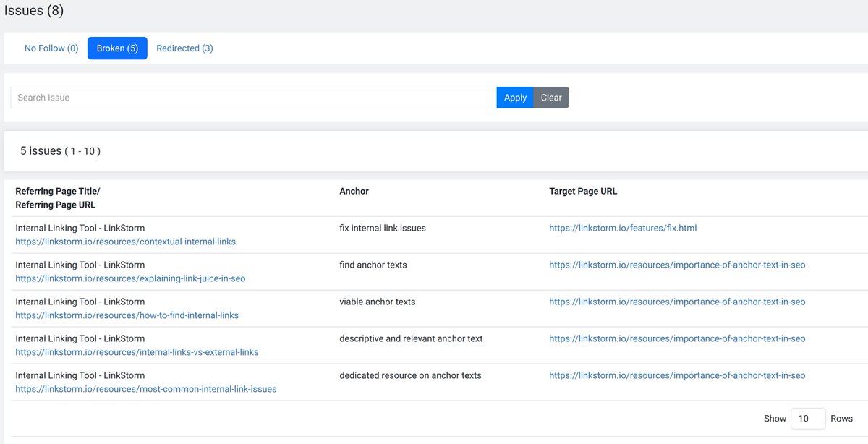Click the Anchor column header
Screen dimensions: 868x444
[x=354, y=191]
